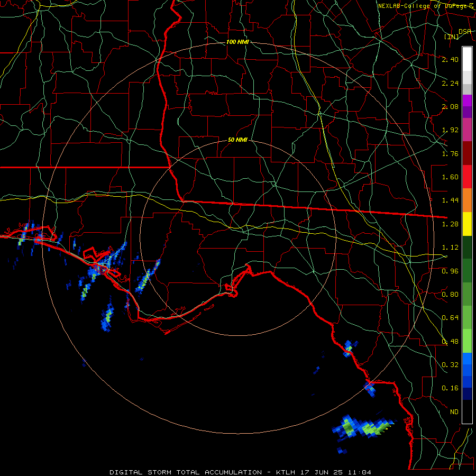Click the DSA product label
Viewport: 476px width, 476px height.
coord(465,32)
